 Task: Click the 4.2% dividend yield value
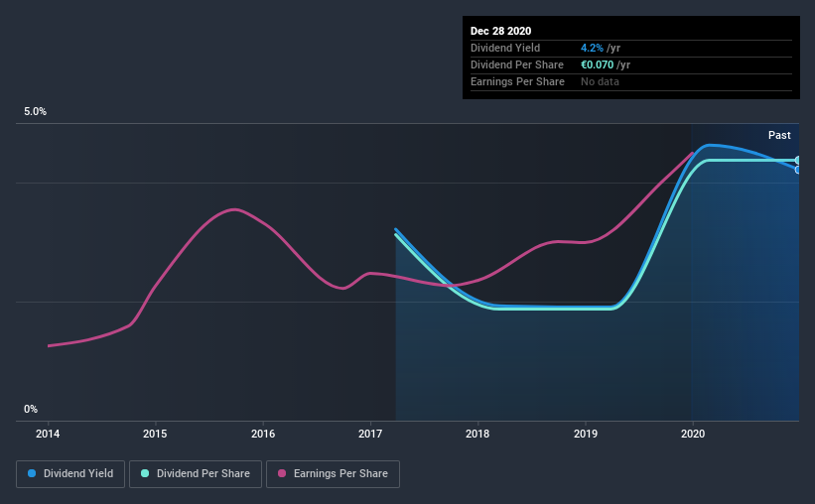pos(592,48)
